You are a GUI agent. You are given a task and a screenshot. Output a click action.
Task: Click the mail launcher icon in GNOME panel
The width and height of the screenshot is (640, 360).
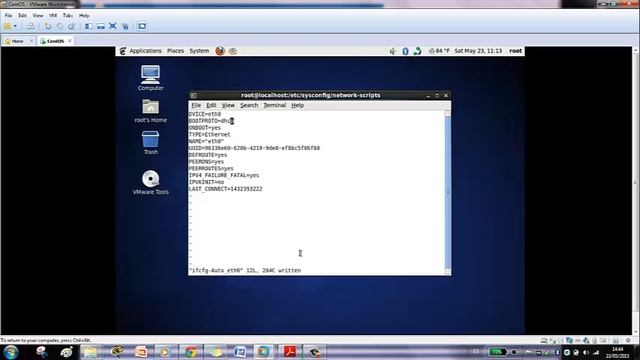point(233,51)
